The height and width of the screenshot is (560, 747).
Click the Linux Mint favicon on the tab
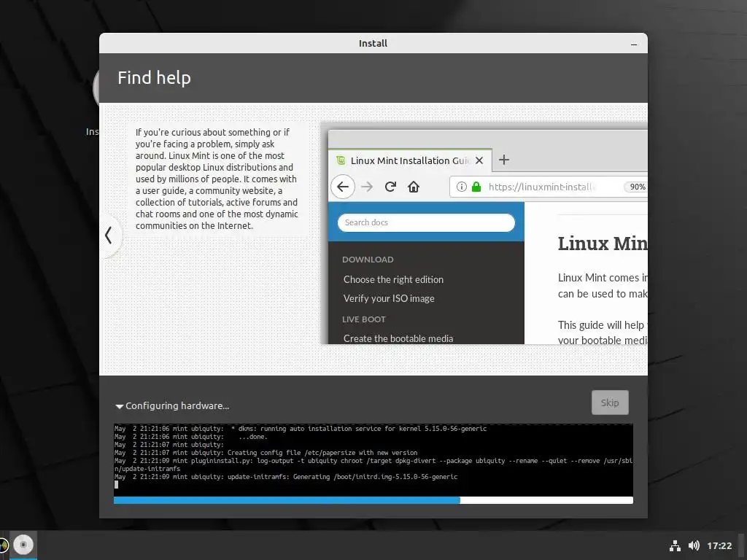coord(341,160)
